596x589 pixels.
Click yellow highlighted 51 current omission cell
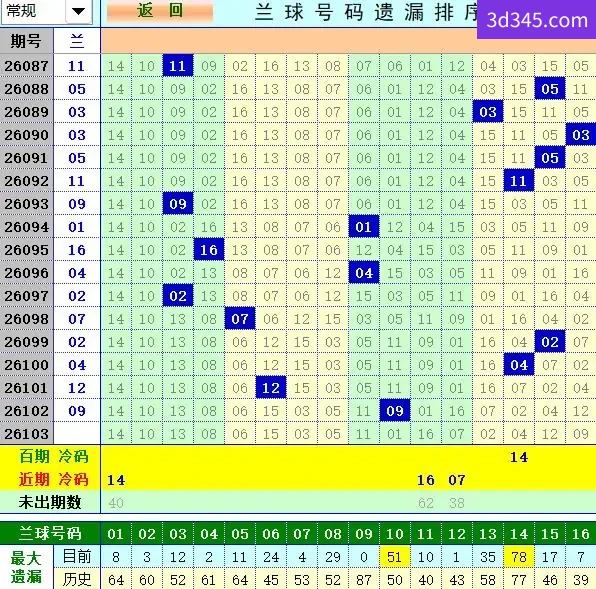[x=395, y=557]
